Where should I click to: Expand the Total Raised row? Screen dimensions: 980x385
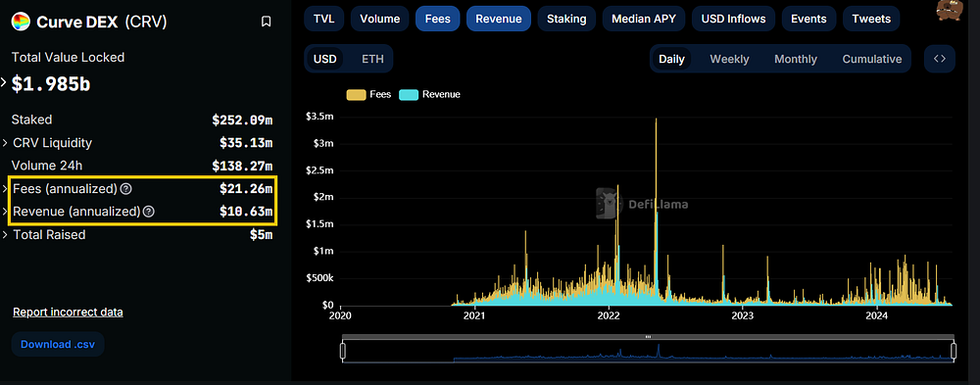coord(5,235)
